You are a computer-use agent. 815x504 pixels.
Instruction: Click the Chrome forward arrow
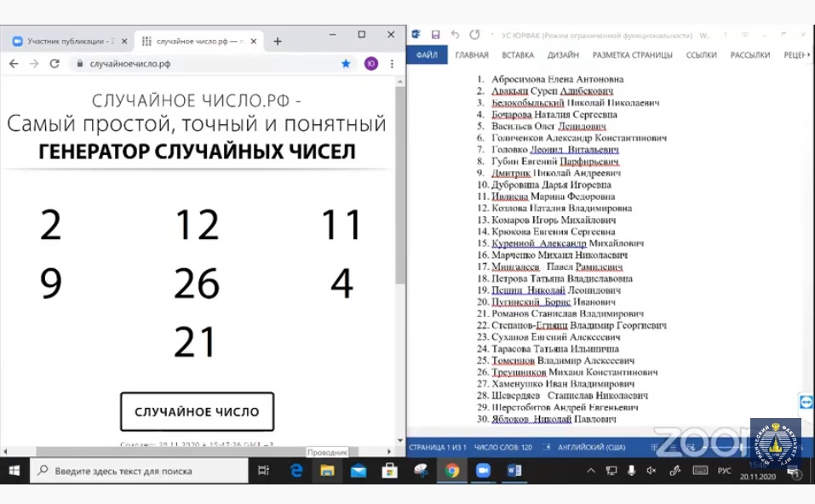click(34, 63)
